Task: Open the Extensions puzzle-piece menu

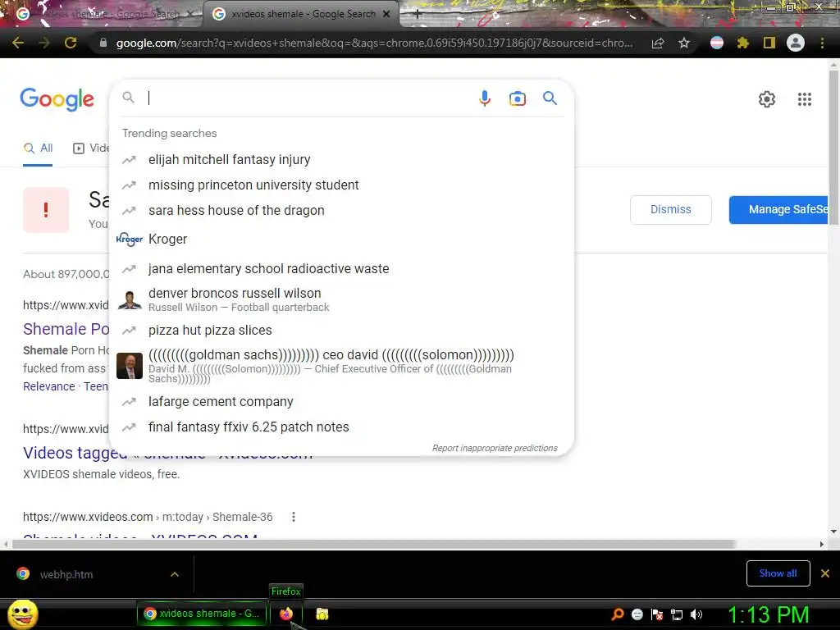Action: pos(743,43)
